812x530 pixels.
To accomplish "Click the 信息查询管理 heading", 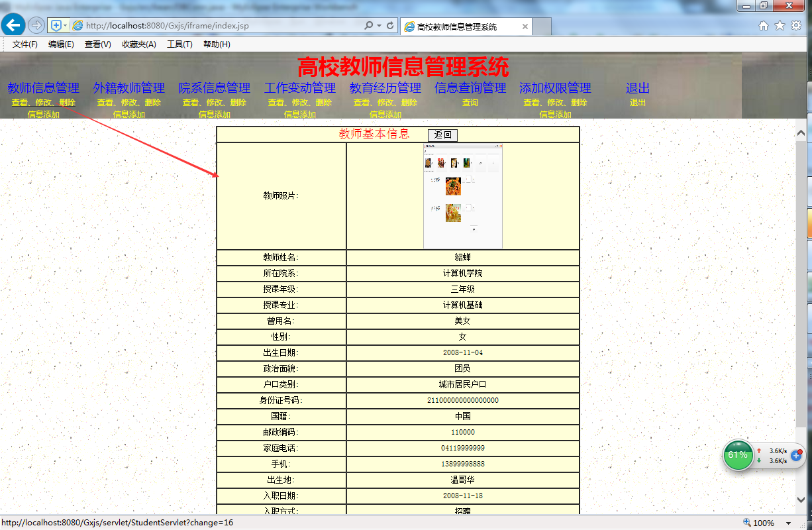I will pyautogui.click(x=470, y=87).
